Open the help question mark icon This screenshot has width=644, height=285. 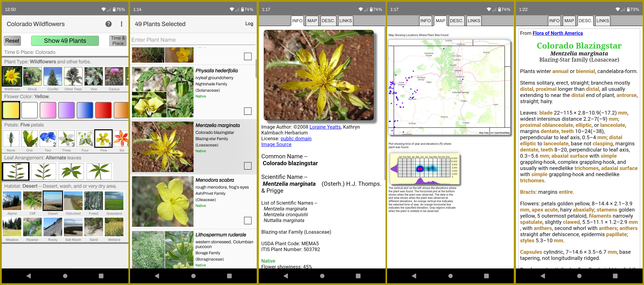pos(109,24)
